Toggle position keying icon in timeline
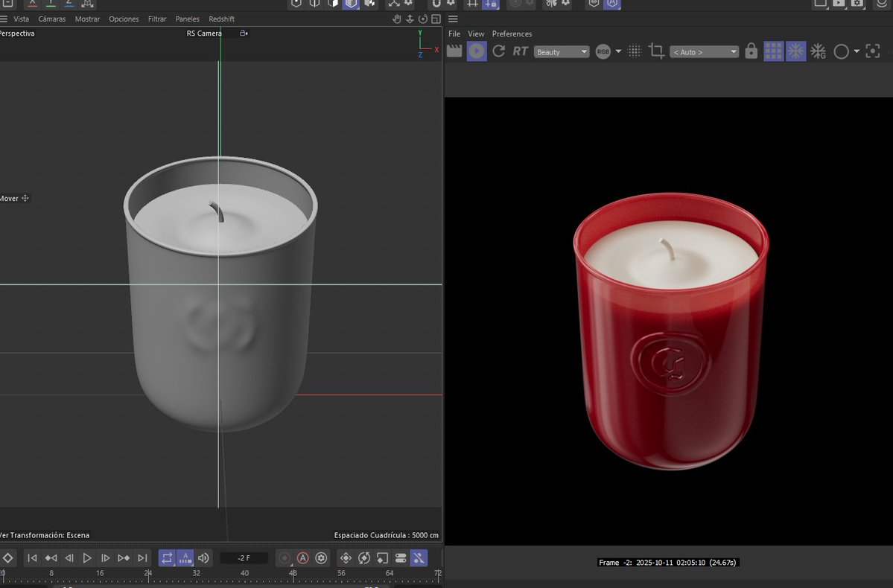 tap(346, 557)
